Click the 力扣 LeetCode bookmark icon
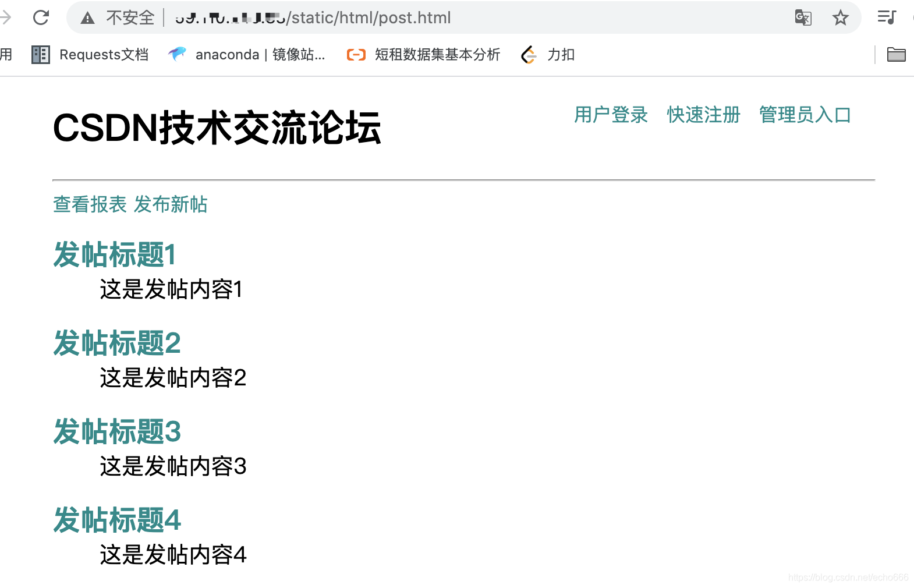 529,55
